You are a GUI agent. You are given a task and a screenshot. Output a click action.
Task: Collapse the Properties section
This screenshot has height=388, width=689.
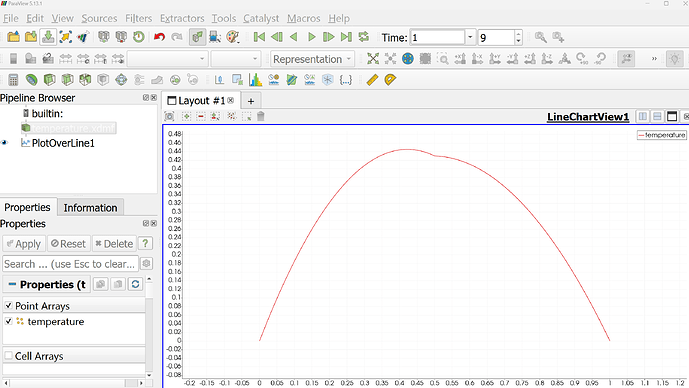point(12,285)
